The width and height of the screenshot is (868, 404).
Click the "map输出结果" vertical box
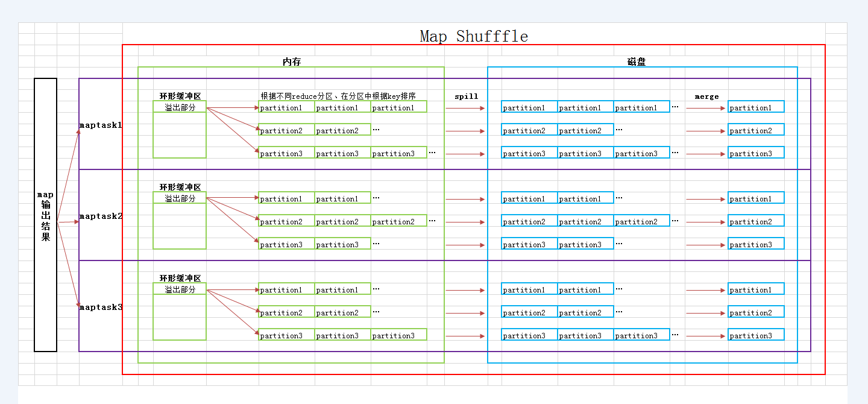point(46,215)
